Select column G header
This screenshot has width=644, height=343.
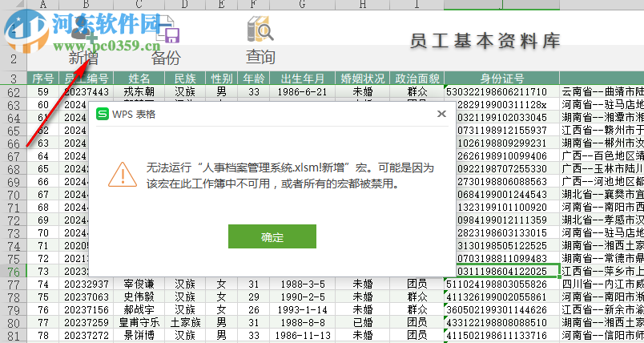(x=303, y=5)
